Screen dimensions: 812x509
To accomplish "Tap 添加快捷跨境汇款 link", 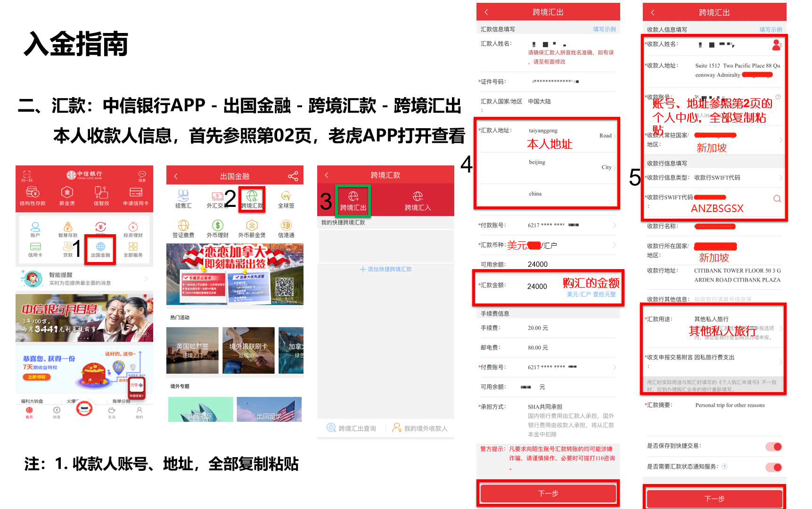I will (385, 269).
